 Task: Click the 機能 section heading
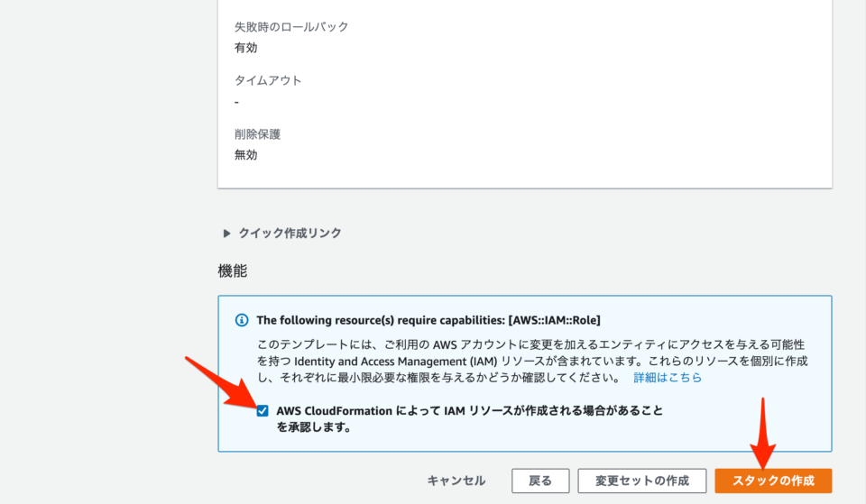coord(233,270)
